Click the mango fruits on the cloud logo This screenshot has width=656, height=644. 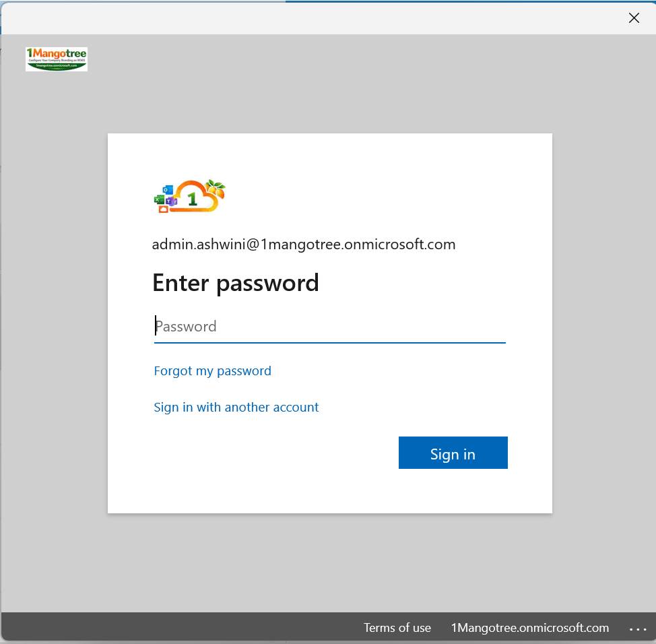tap(215, 192)
